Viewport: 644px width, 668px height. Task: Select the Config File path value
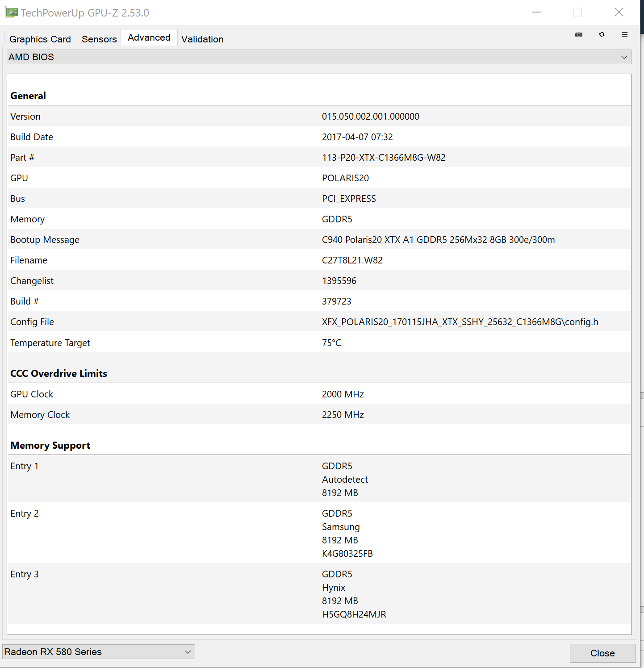460,322
